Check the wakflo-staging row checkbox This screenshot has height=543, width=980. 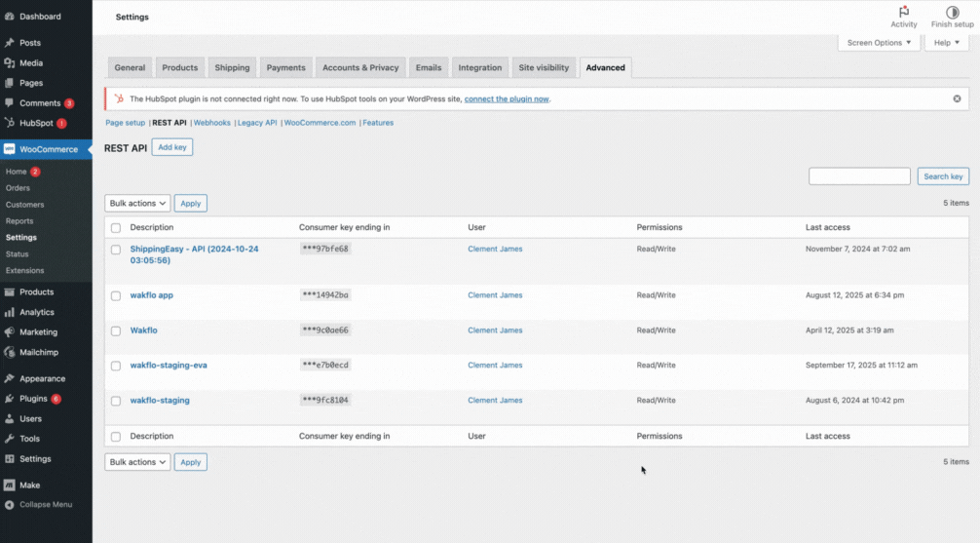[x=116, y=401]
